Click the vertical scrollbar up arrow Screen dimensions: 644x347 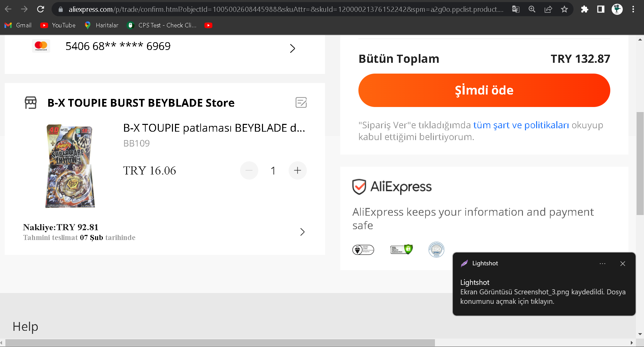click(640, 39)
